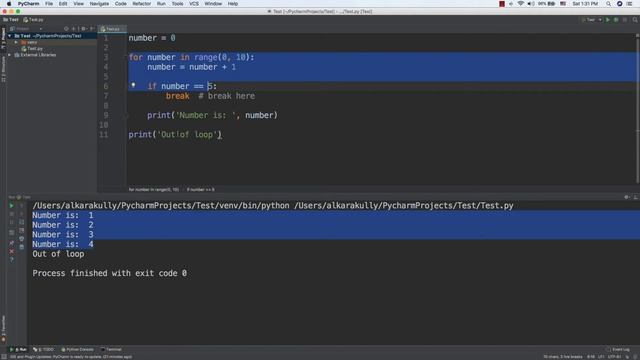
Task: Expand External Libraries node
Action: pos(10,55)
